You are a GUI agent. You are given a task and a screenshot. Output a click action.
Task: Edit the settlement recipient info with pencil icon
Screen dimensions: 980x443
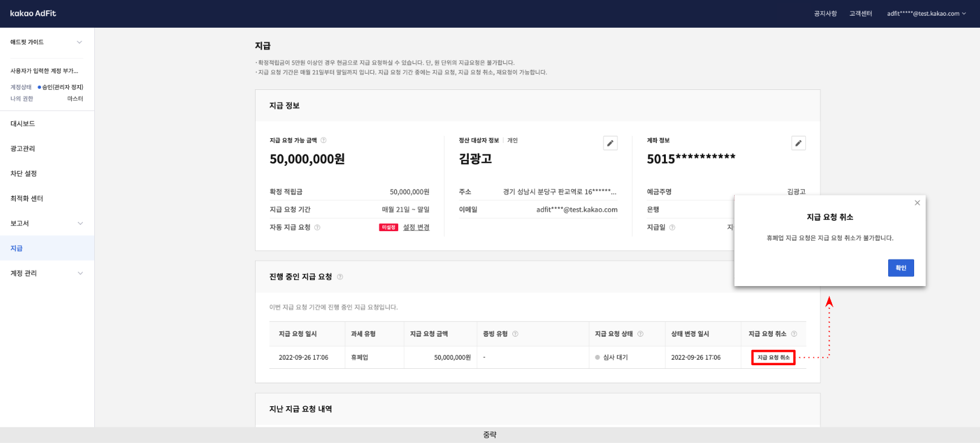[610, 143]
